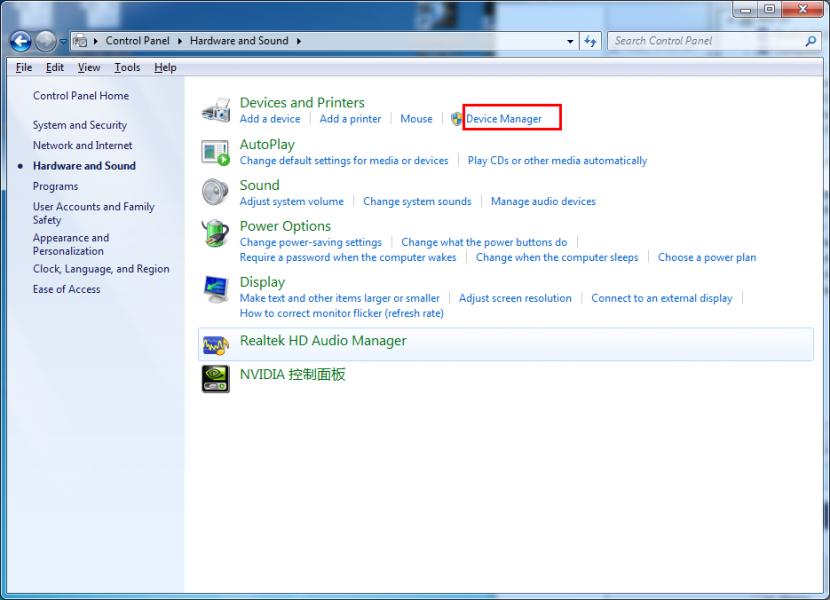This screenshot has height=600, width=830.
Task: Click Make text and other items larger
Action: pyautogui.click(x=340, y=298)
